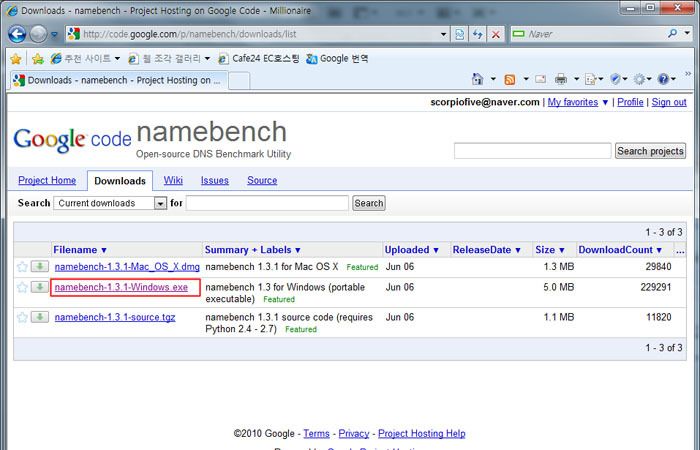Click the browser Forward arrow button

point(38,34)
